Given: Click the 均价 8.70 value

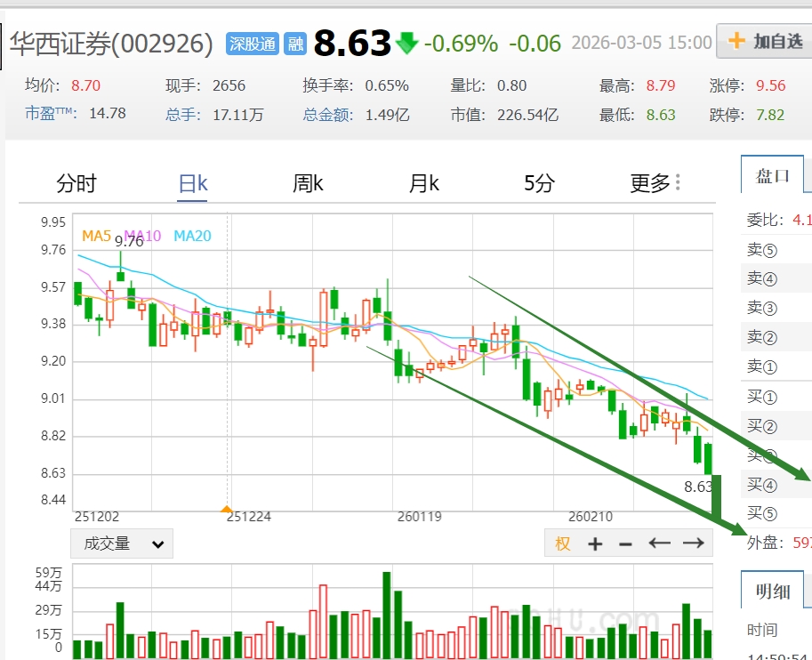Looking at the screenshot, I should 85,85.
